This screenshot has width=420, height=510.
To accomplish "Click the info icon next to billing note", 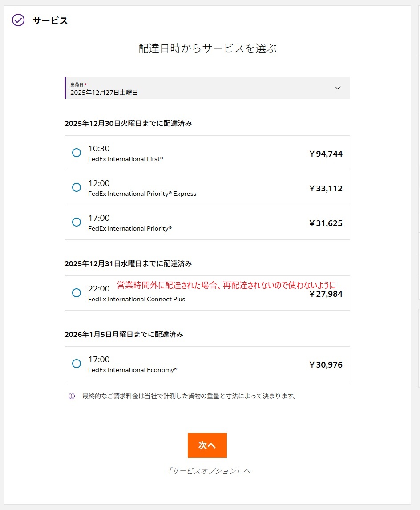I will (x=72, y=396).
